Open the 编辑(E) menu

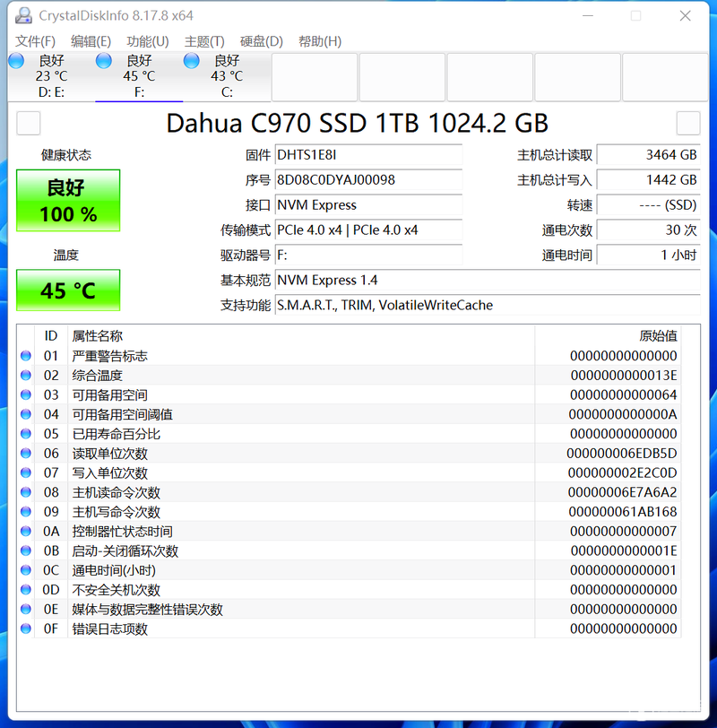pyautogui.click(x=91, y=41)
